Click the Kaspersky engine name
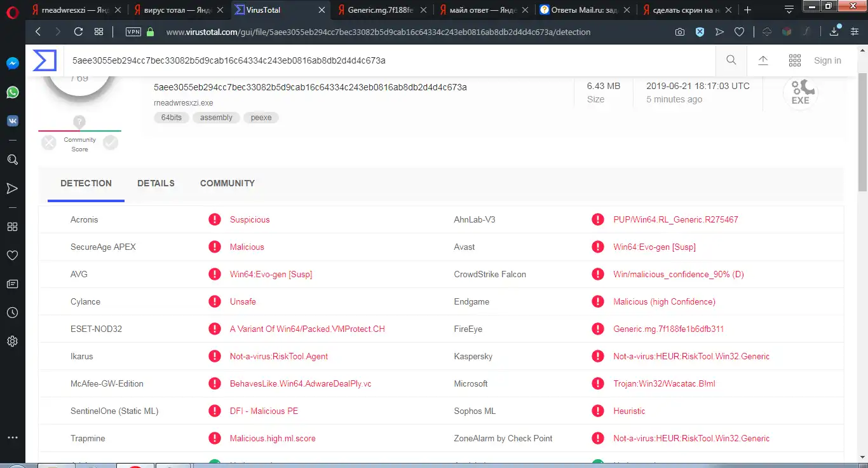The width and height of the screenshot is (868, 468). 473,356
